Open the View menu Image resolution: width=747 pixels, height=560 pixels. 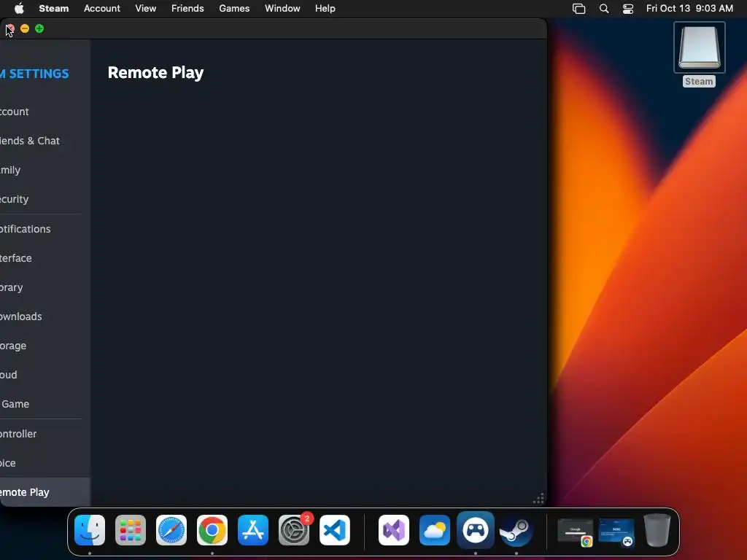[x=146, y=8]
